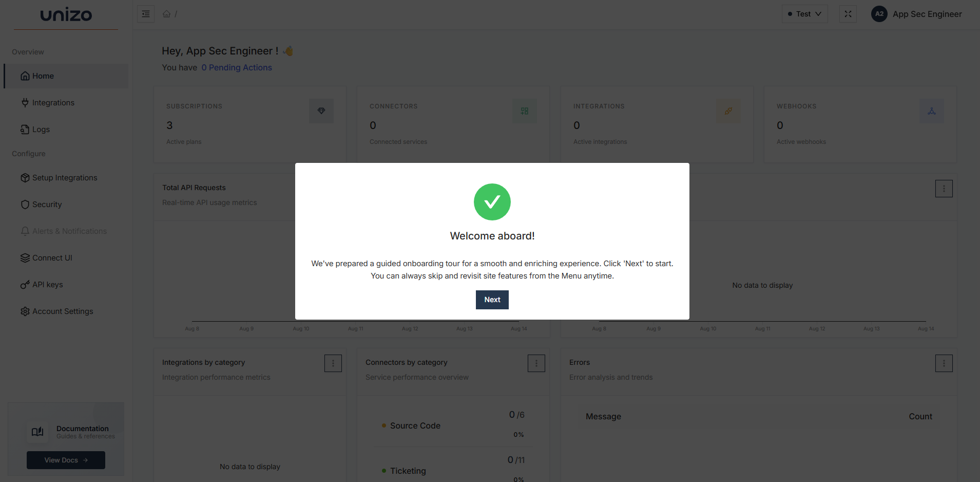Open the Errors panel options menu
This screenshot has height=482, width=980.
click(x=944, y=363)
